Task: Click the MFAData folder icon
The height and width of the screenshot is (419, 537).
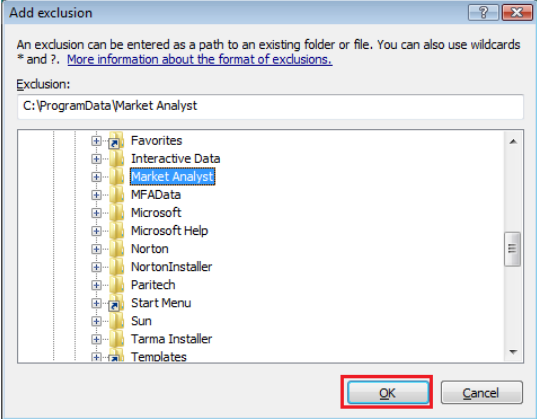Action: pyautogui.click(x=117, y=195)
